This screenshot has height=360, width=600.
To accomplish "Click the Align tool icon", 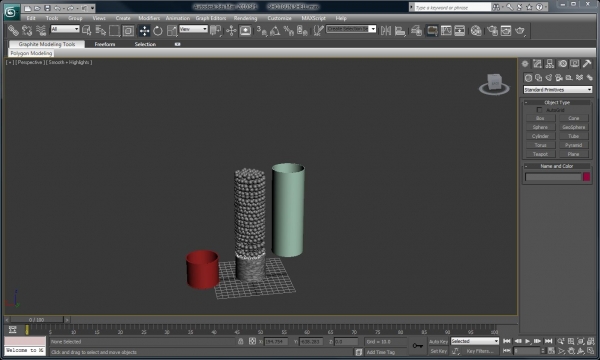I will (400, 31).
